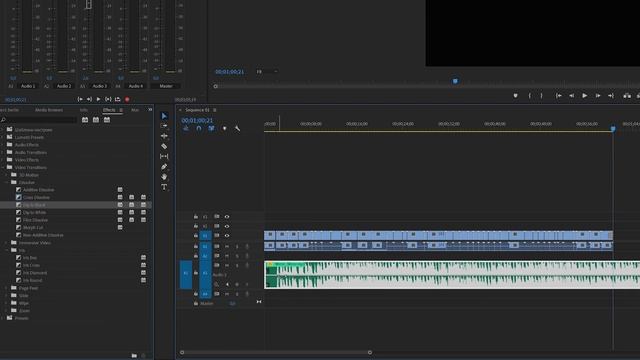Toggle lock on V3 track
This screenshot has height=360, width=640.
coord(196,217)
